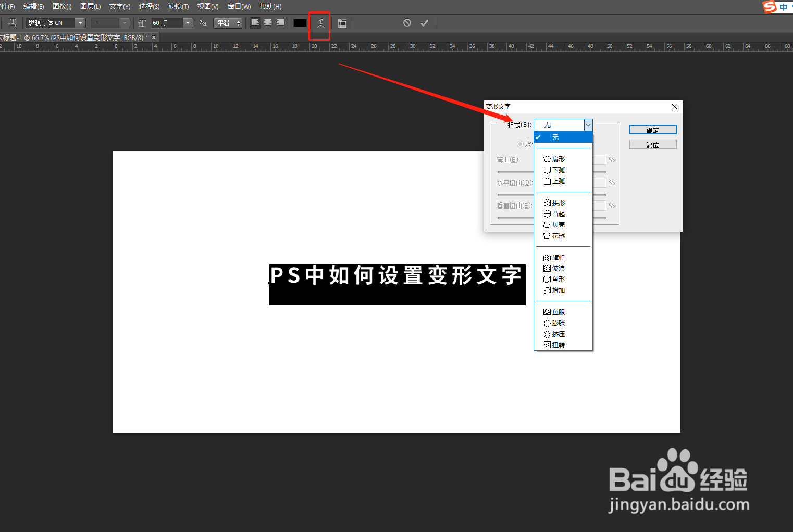This screenshot has height=532, width=793.
Task: Click the 垂直扭曲 slider
Action: point(552,218)
